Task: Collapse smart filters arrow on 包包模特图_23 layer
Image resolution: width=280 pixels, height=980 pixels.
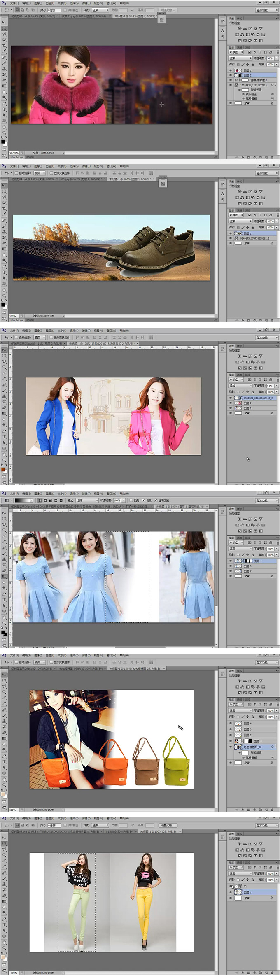Action: point(275,747)
